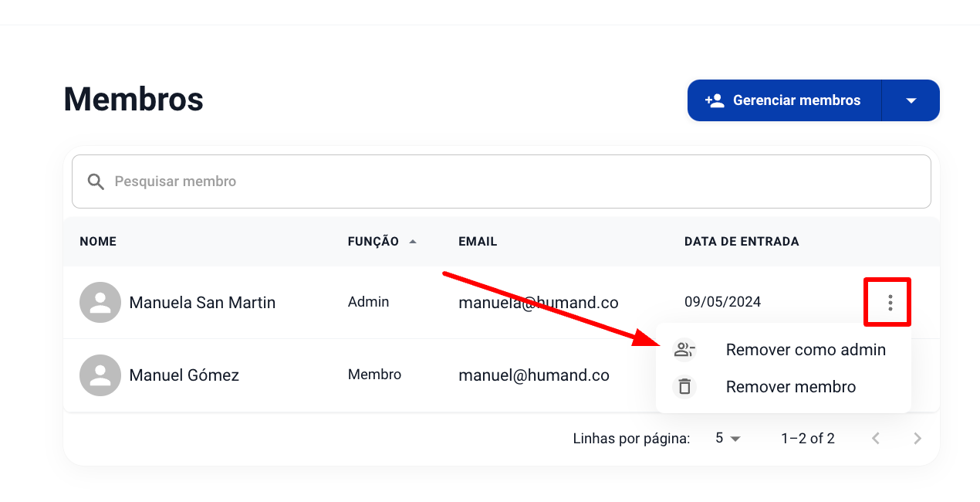This screenshot has width=980, height=502.
Task: Click email manuela@humand.co
Action: click(x=539, y=303)
